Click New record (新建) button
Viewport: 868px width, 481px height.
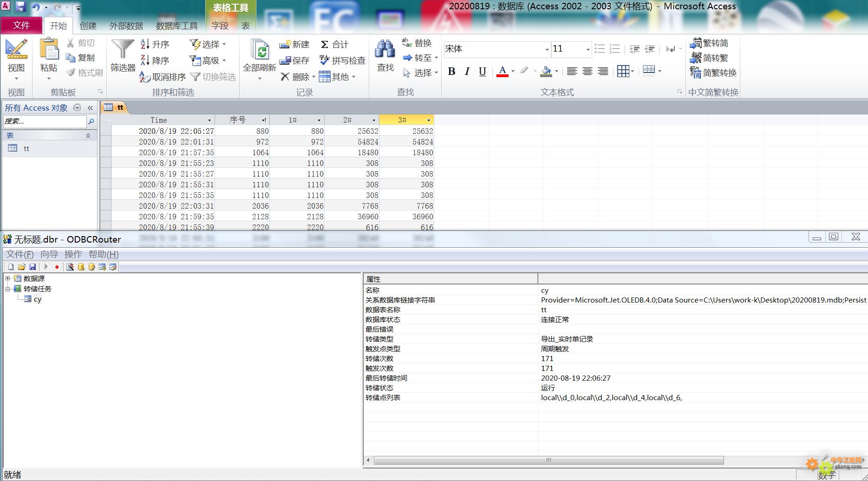coord(294,44)
